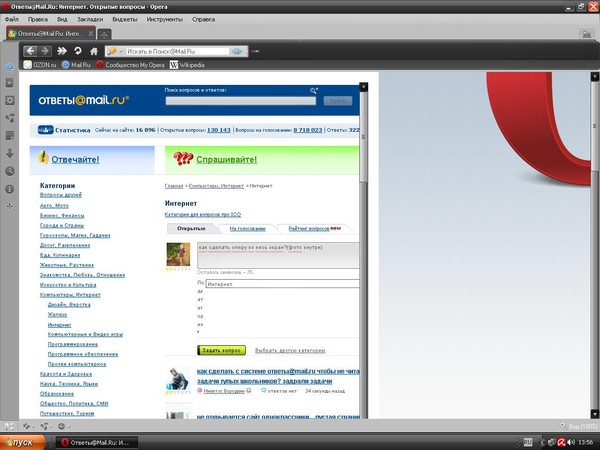Open the Bookmarks star panel in sidebar
Screen dimensions: 600x450
[10, 83]
